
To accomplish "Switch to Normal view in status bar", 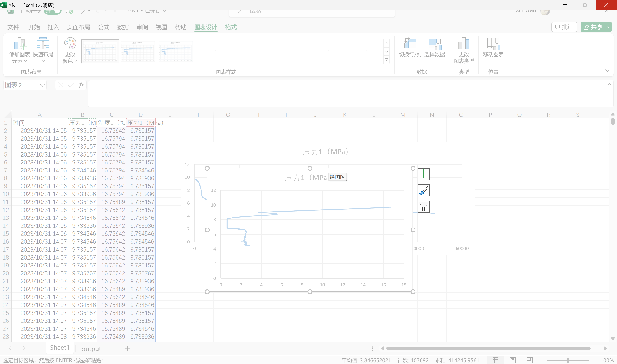I will tap(495, 360).
